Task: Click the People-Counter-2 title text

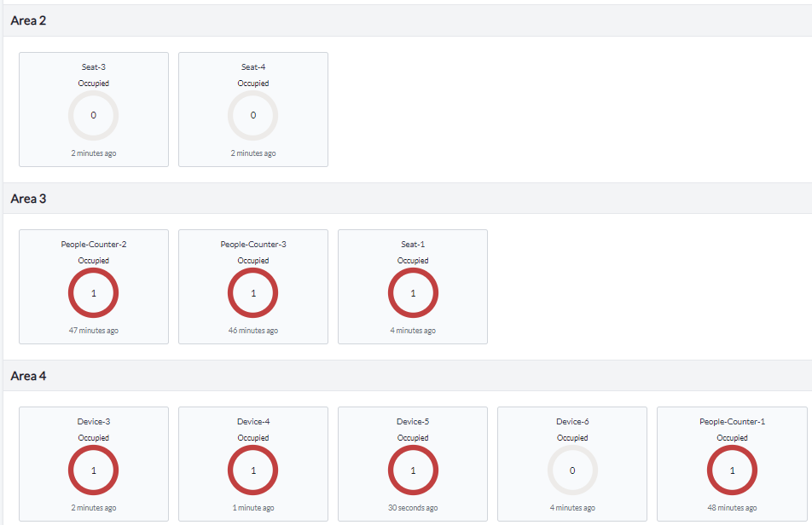Action: (x=94, y=245)
